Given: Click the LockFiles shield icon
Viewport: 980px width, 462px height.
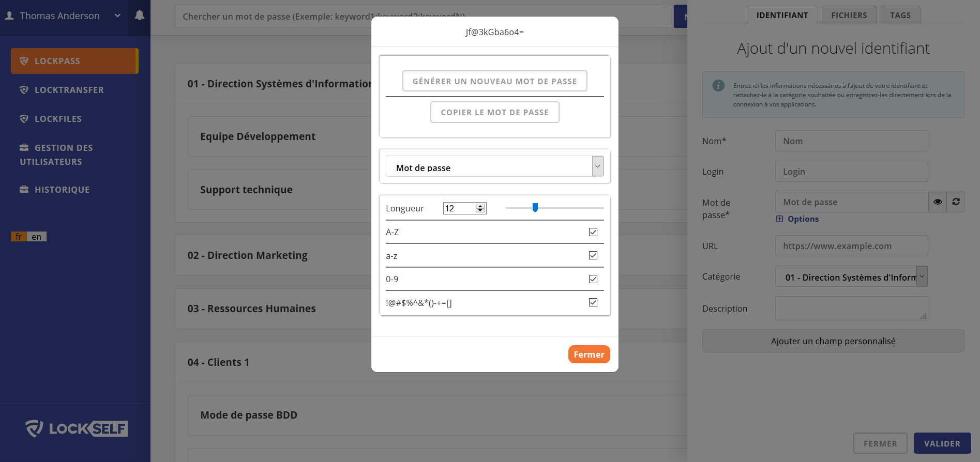Looking at the screenshot, I should pos(24,119).
